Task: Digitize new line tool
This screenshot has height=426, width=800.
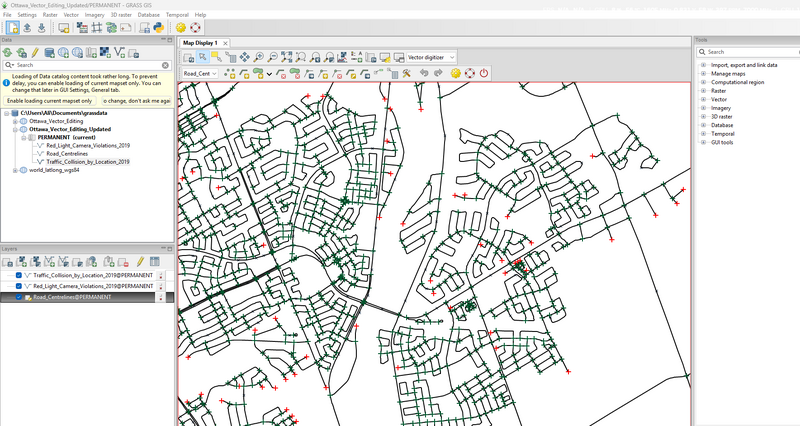Action: point(244,73)
